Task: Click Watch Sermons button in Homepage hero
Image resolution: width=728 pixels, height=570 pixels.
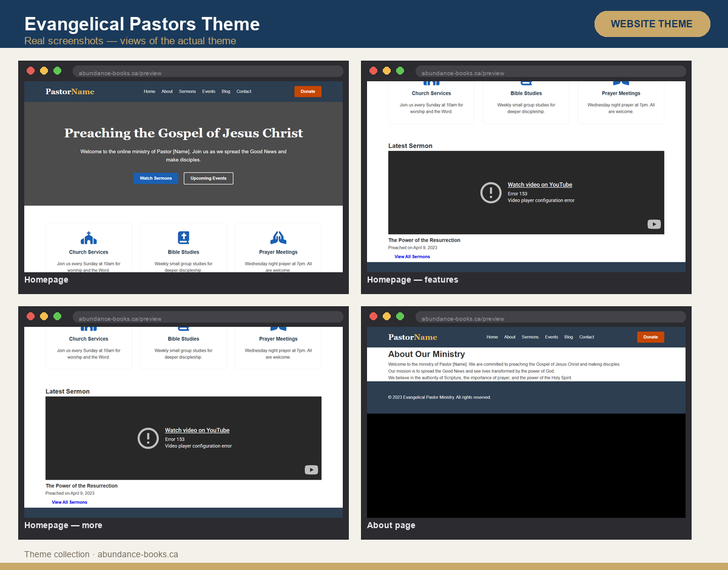Action: 156,178
